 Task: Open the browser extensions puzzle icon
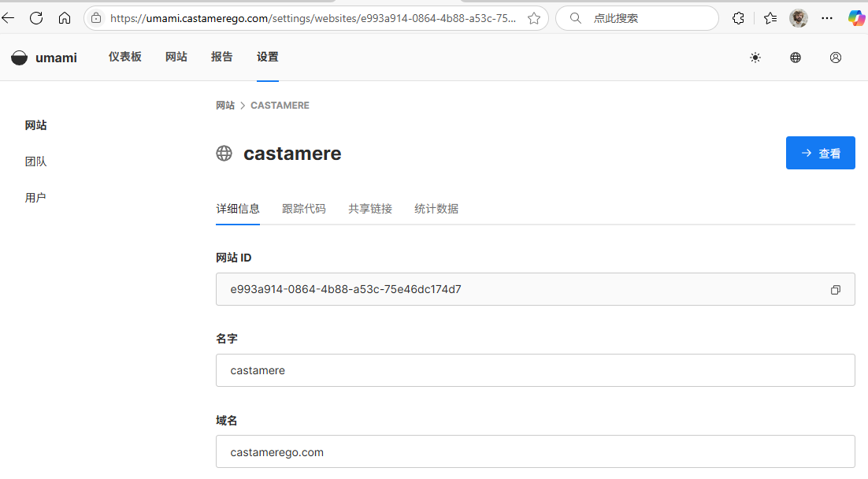point(739,18)
